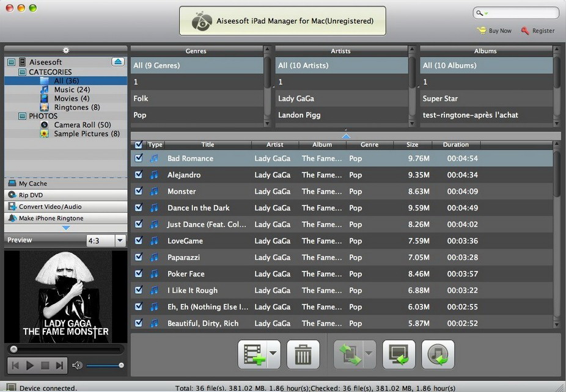
Task: Click the trash delete icon
Action: pos(303,355)
